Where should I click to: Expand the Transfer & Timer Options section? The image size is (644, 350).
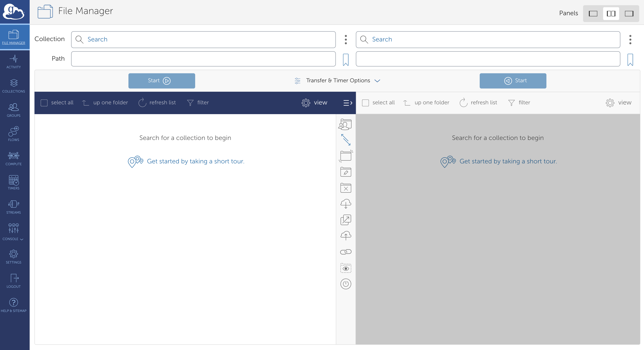[337, 80]
